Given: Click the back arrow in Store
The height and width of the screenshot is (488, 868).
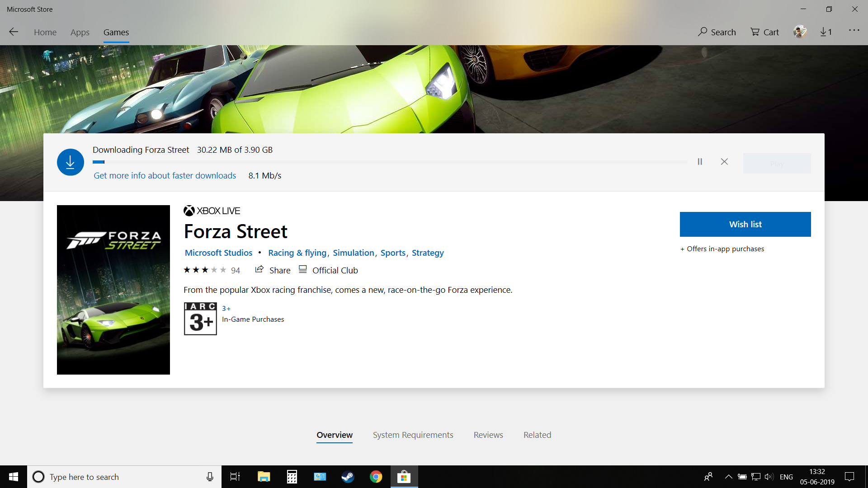Looking at the screenshot, I should click(x=14, y=32).
